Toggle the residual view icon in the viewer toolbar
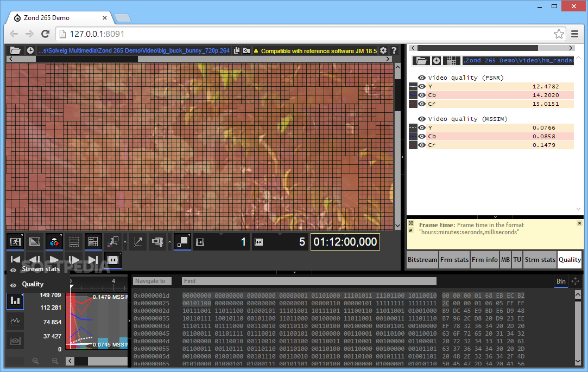Image resolution: width=588 pixels, height=372 pixels. coord(35,242)
